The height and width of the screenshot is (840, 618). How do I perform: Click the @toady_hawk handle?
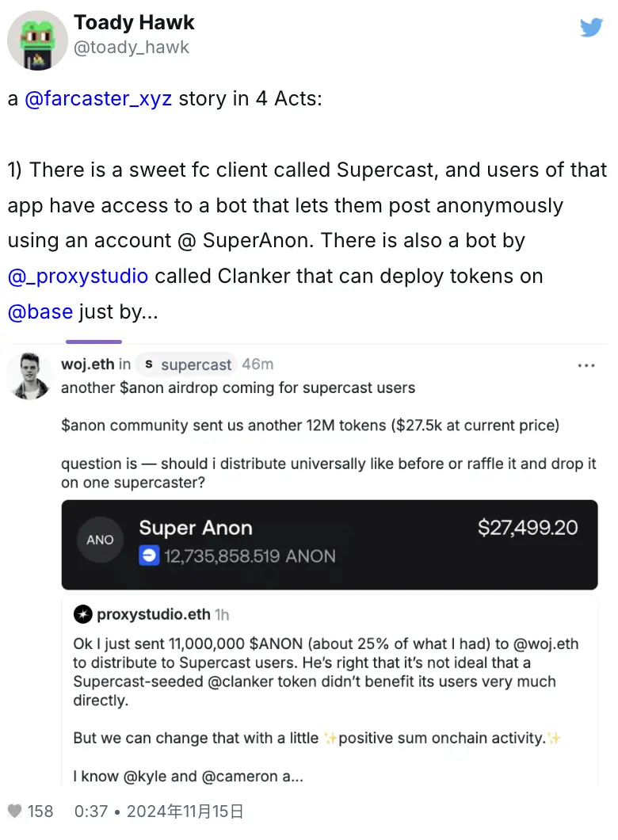coord(132,48)
